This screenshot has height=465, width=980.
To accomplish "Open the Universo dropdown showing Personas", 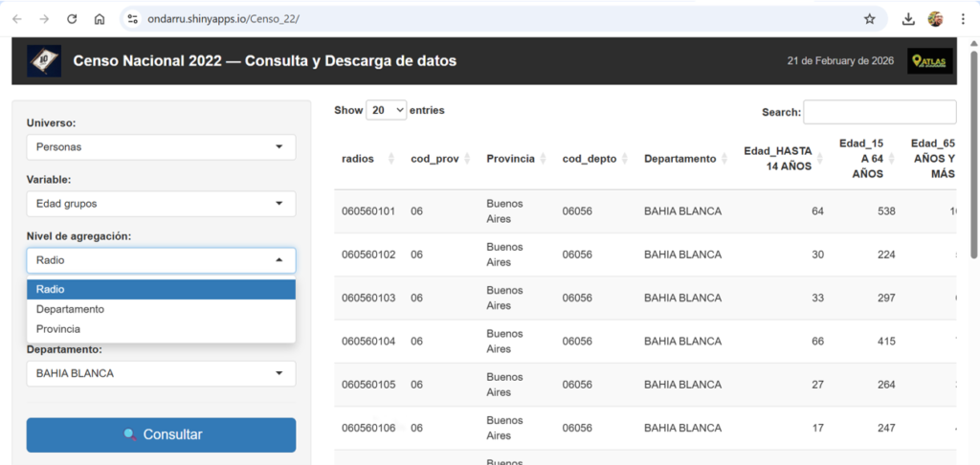I will click(x=161, y=147).
